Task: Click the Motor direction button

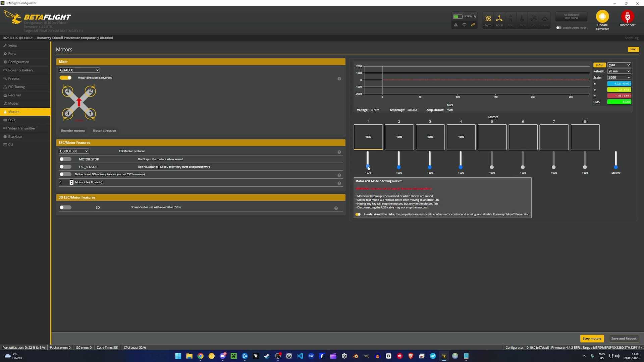Action: pos(104,131)
